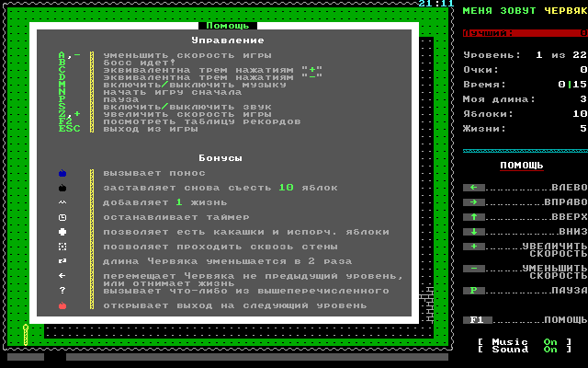Click the plus key for УВЕЛИЧИТЬ СКОРОСТЬ

coord(474,247)
